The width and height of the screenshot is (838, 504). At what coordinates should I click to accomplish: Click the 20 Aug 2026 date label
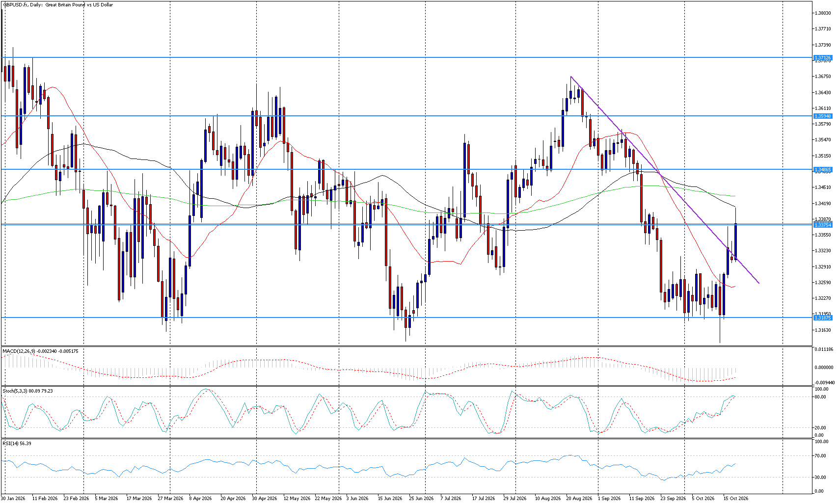(579, 499)
